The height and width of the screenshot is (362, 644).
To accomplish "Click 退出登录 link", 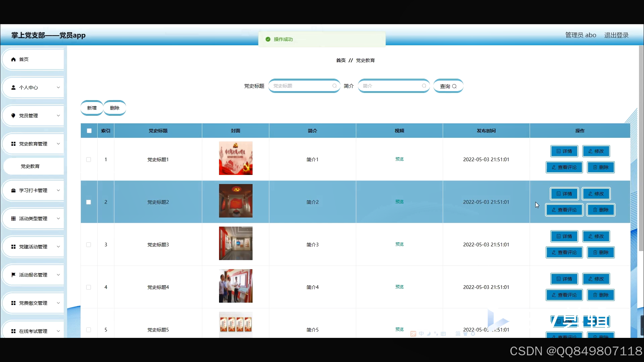I will click(616, 35).
